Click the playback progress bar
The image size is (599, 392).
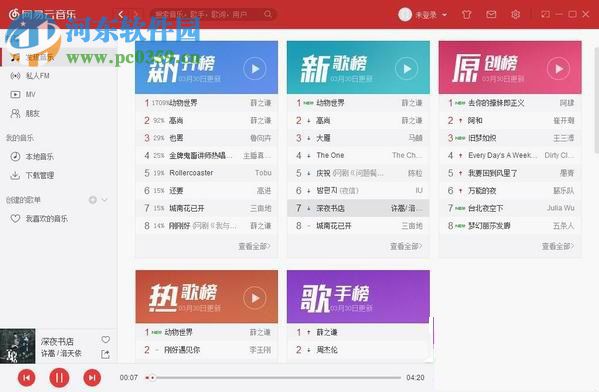coord(273,377)
